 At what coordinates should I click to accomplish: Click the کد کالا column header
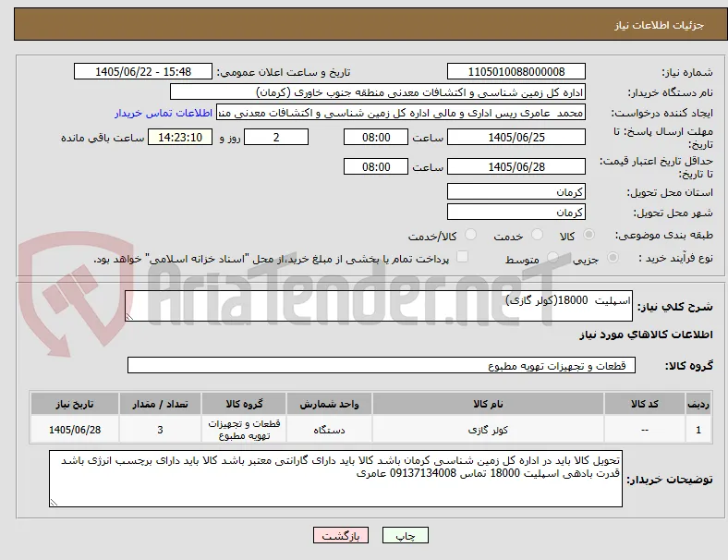click(x=645, y=404)
